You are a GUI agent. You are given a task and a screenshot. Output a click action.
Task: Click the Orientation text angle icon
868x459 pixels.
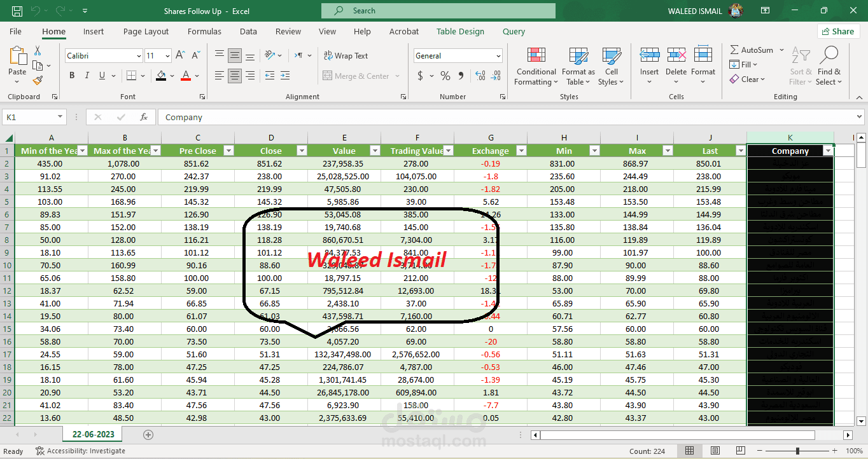point(270,55)
